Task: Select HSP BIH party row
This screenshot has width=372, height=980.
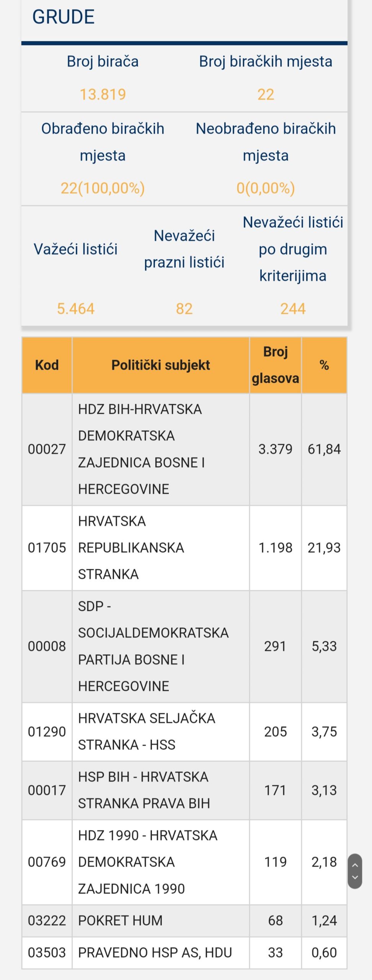Action: [x=184, y=790]
